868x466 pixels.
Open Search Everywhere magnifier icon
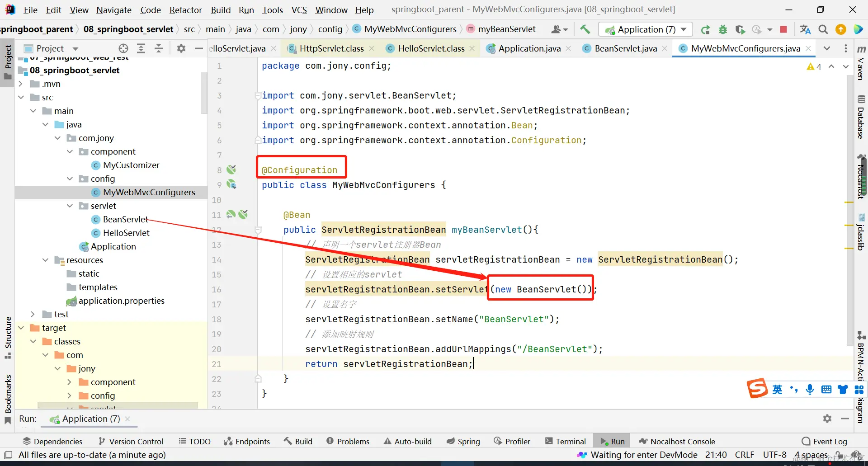point(823,30)
